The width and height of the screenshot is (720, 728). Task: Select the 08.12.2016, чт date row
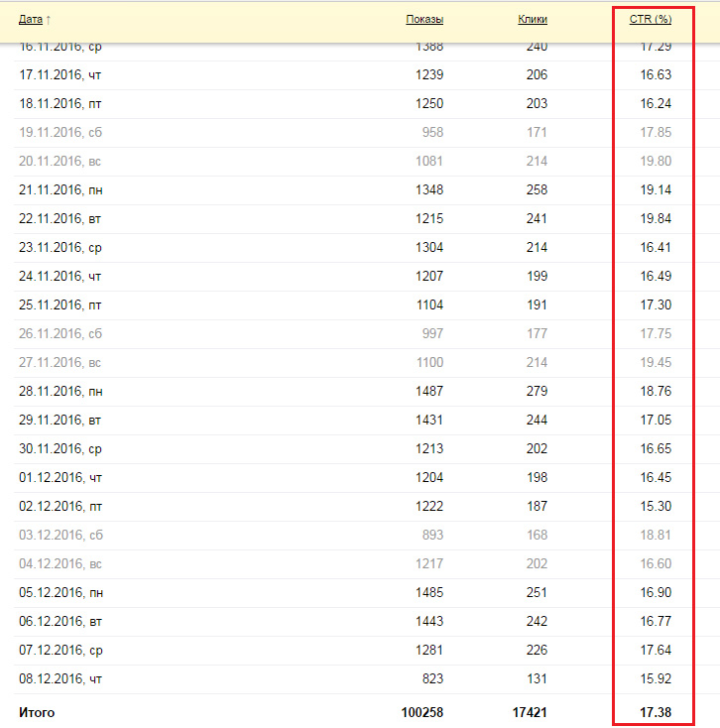click(60, 679)
